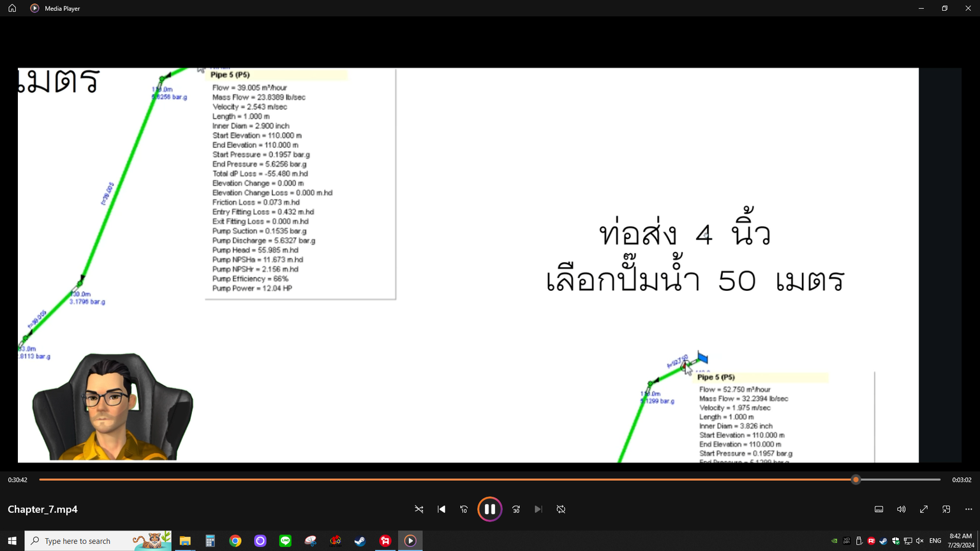
Task: Toggle the remaining time display 0:03:02
Action: (x=961, y=480)
